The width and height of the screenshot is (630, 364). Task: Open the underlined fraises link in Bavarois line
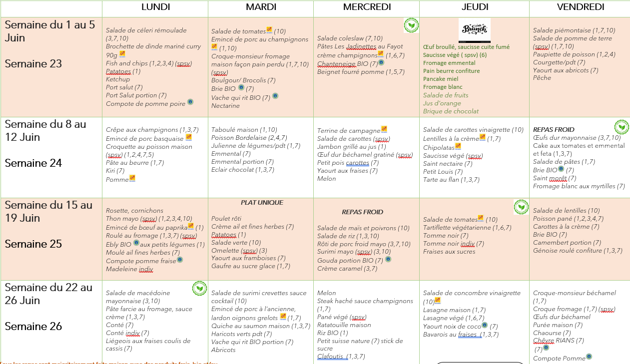(x=469, y=335)
